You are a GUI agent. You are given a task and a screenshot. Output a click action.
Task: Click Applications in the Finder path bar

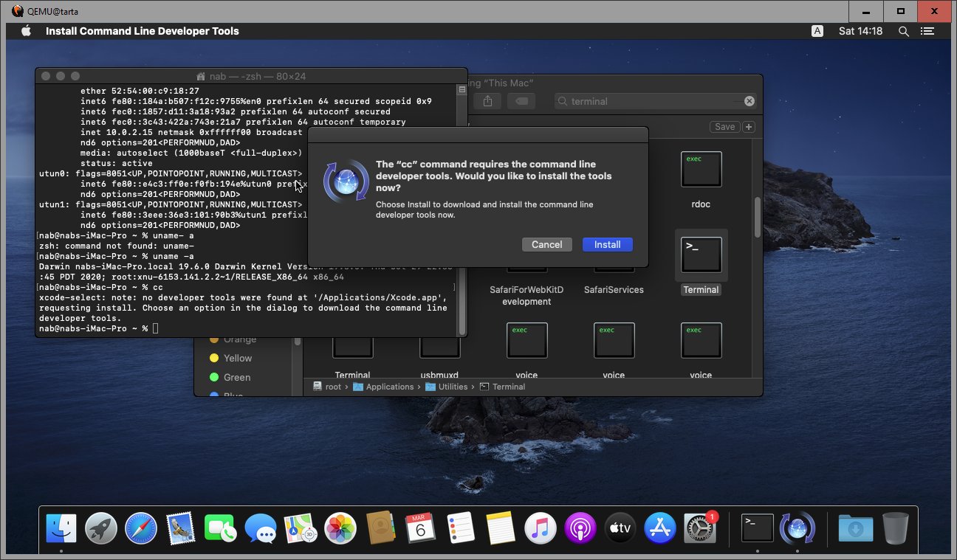coord(389,387)
